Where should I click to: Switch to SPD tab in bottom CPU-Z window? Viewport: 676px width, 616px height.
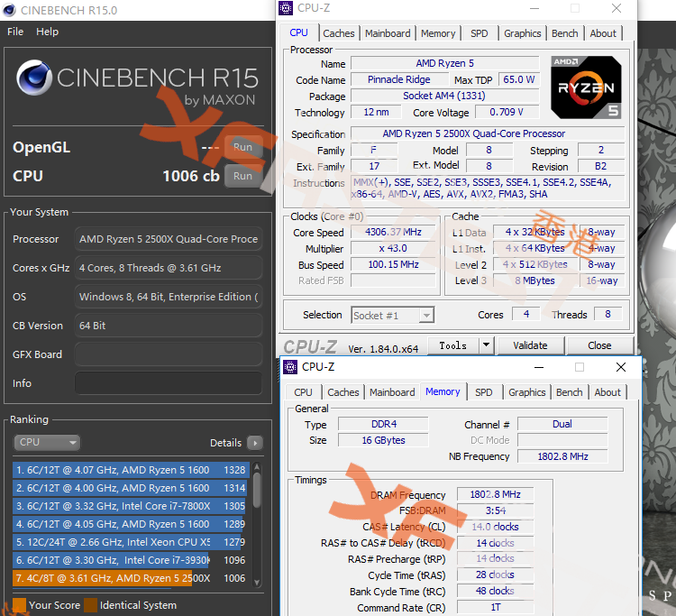[484, 392]
